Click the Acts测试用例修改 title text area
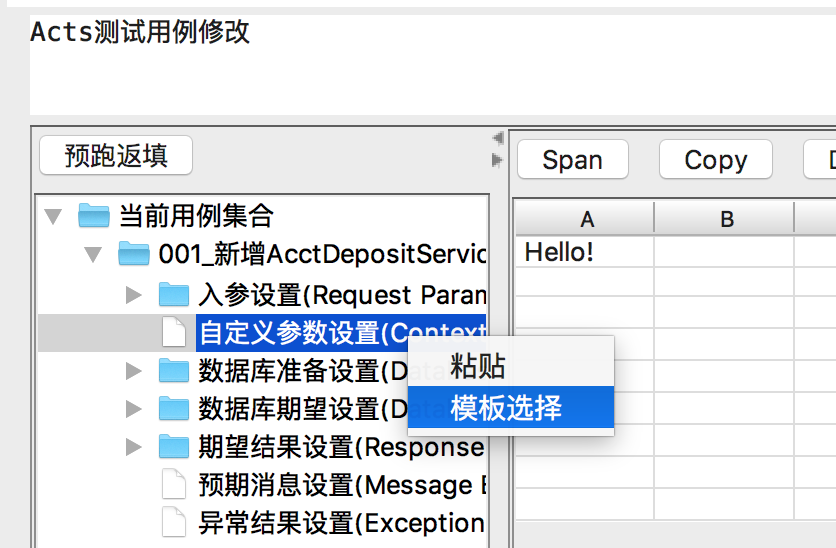 click(432, 65)
